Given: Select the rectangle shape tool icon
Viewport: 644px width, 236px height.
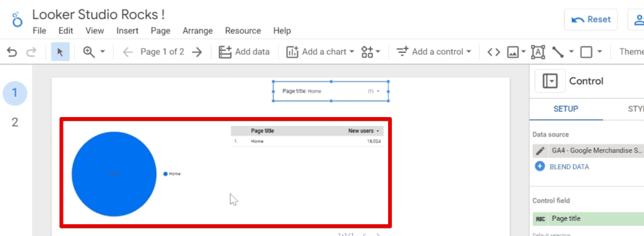Looking at the screenshot, I should (x=586, y=52).
